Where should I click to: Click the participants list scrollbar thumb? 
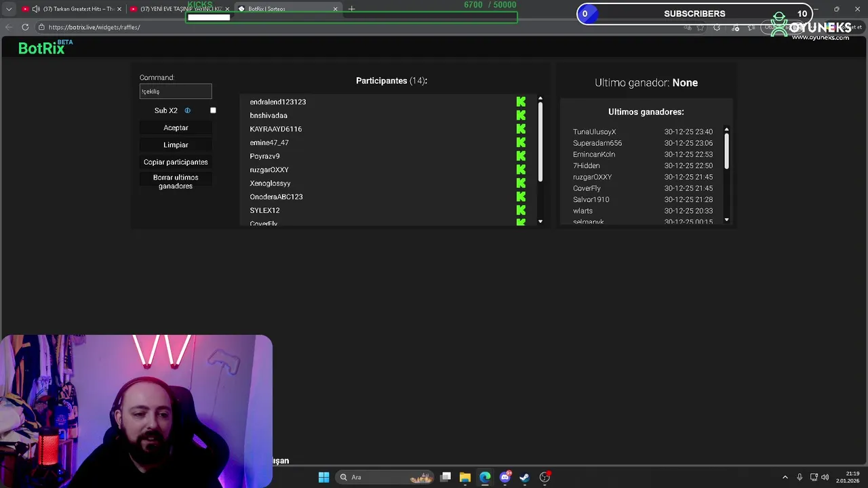pyautogui.click(x=540, y=142)
